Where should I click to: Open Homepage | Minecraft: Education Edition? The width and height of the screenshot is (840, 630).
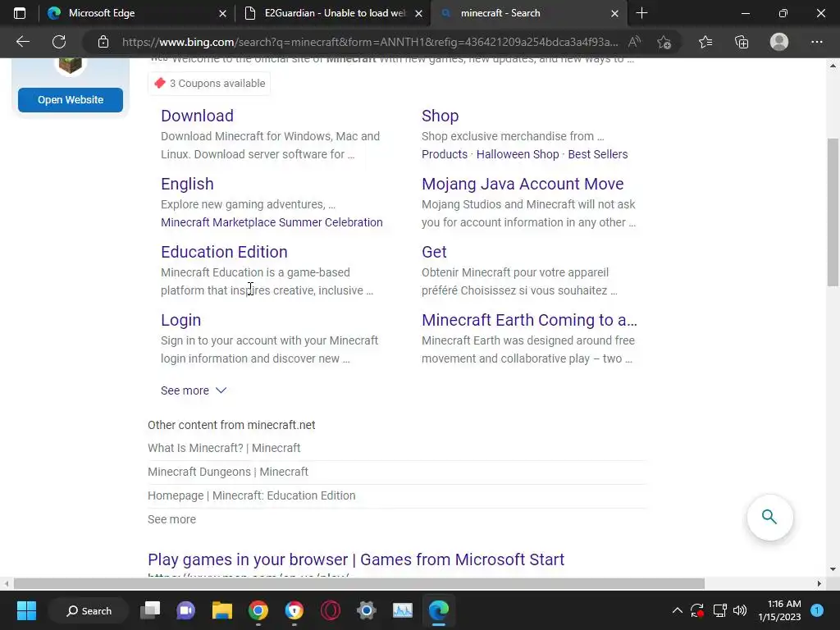click(x=251, y=495)
